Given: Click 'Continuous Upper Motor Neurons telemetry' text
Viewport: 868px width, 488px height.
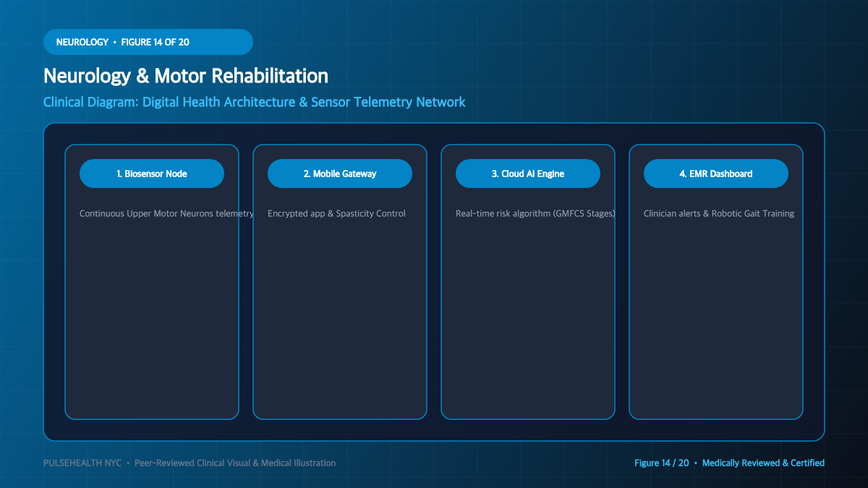Looking at the screenshot, I should pyautogui.click(x=166, y=214).
